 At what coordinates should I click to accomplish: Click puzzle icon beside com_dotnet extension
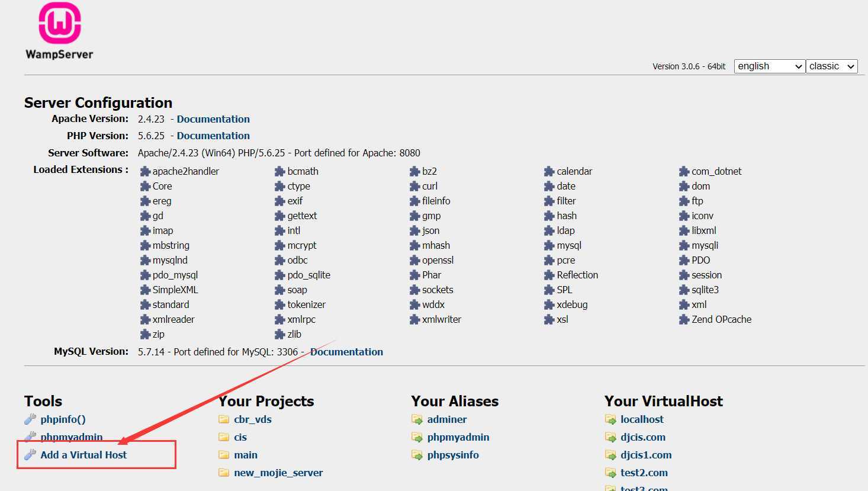pyautogui.click(x=684, y=171)
